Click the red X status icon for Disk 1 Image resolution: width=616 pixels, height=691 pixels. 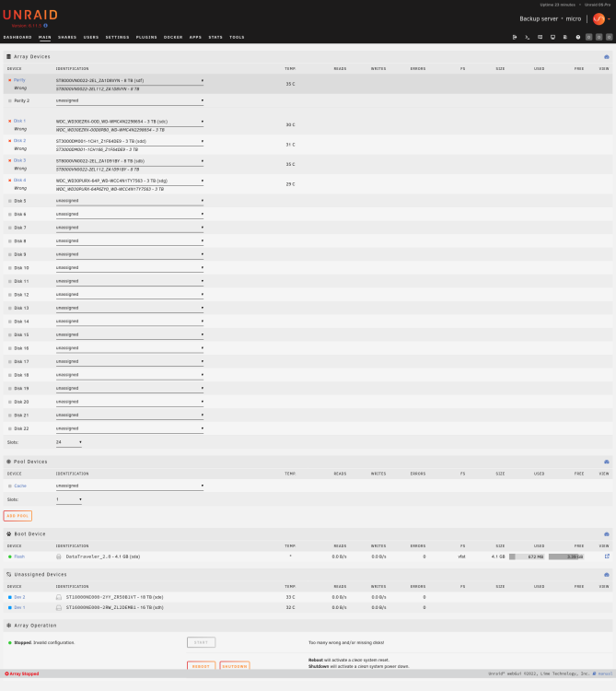click(x=10, y=122)
